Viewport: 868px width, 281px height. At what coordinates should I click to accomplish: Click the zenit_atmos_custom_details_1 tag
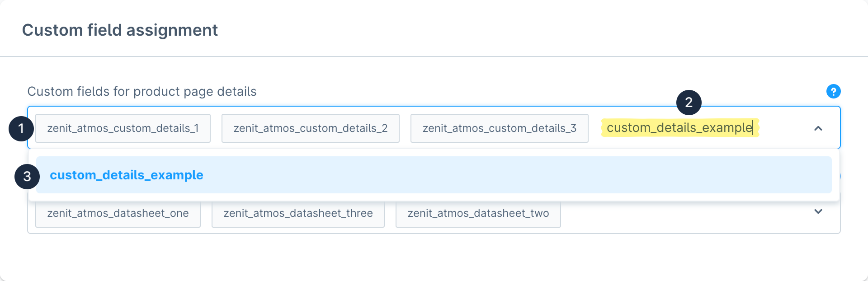coord(123,128)
